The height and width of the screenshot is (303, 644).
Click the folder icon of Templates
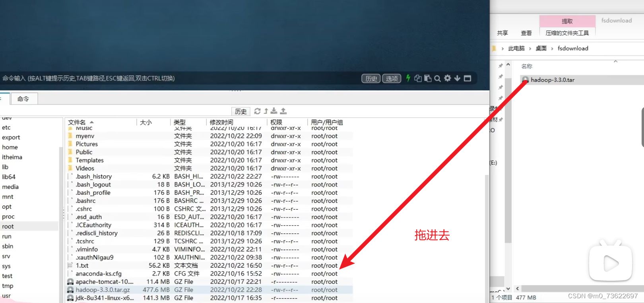click(70, 160)
